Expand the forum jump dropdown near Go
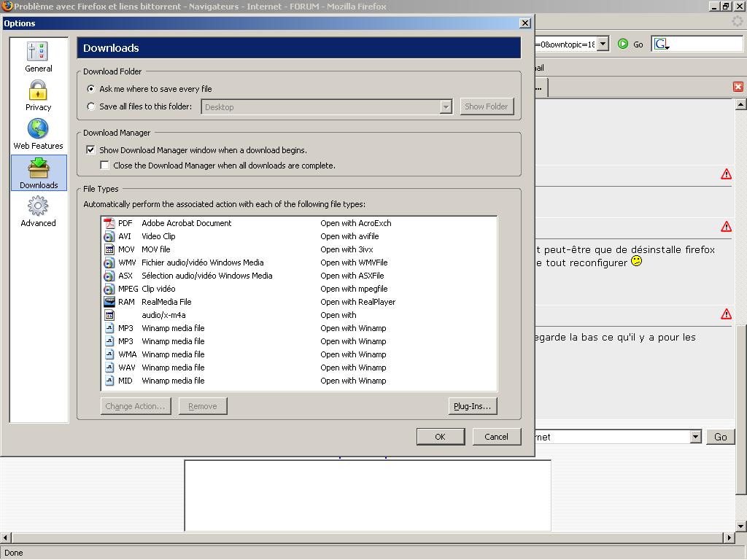Image resolution: width=747 pixels, height=560 pixels. [x=695, y=437]
